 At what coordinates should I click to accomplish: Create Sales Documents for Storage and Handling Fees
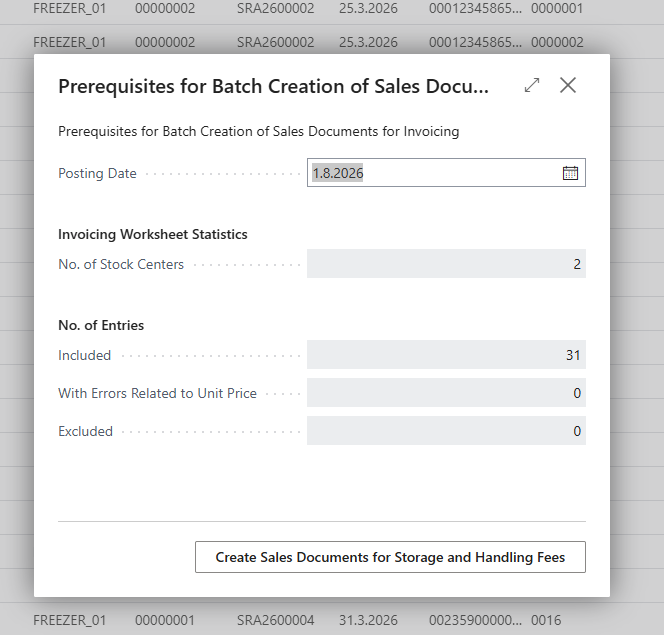[390, 557]
